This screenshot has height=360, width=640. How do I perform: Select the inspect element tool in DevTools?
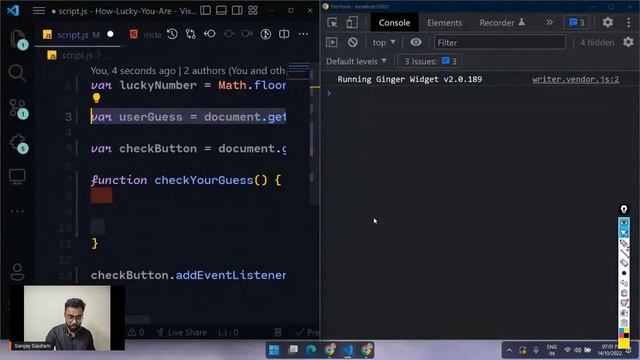(x=332, y=22)
